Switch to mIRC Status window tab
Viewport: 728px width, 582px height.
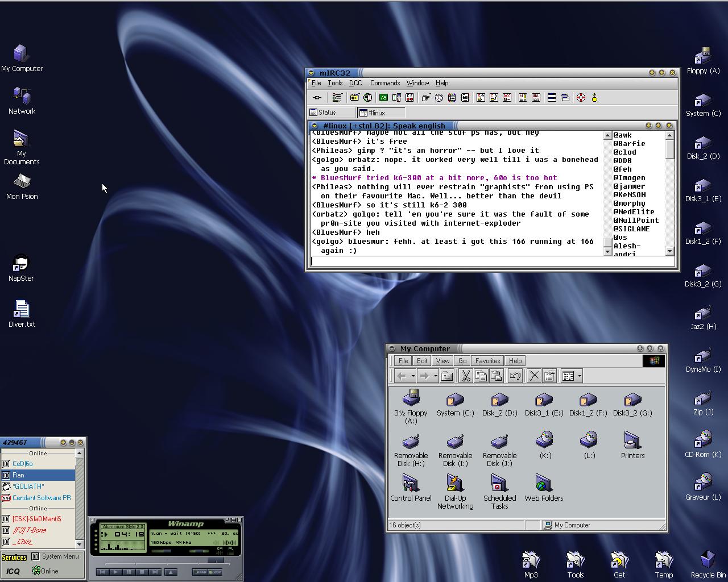[x=332, y=113]
